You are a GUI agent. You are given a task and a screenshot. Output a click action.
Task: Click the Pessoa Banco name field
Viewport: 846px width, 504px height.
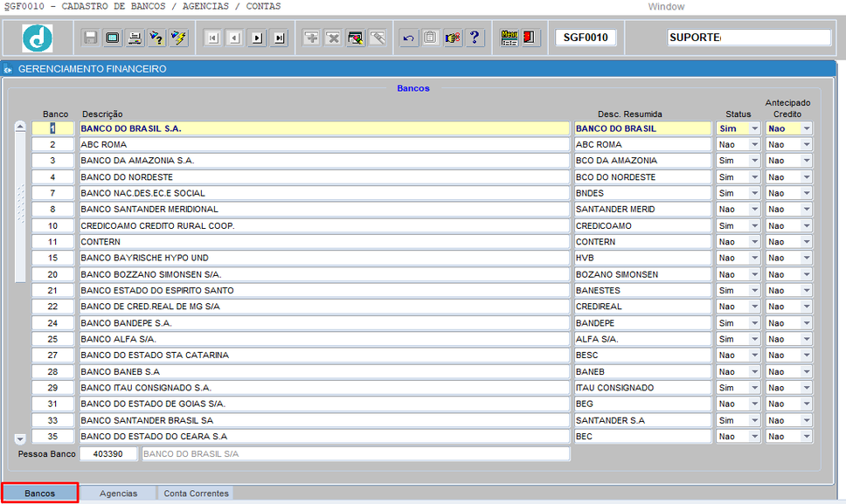pos(356,454)
